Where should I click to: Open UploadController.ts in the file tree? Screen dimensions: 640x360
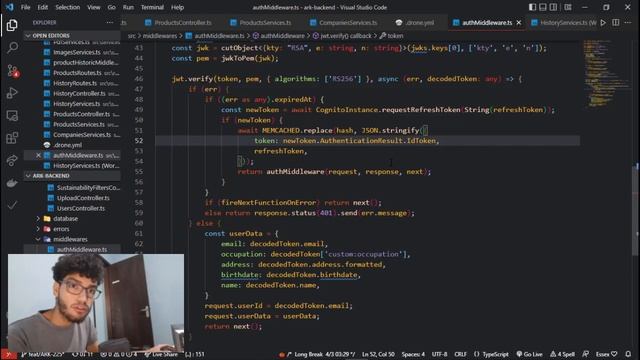[83, 198]
